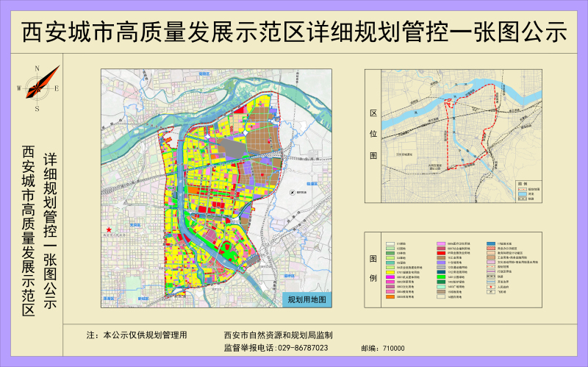Select the purple 11仓储用地 legend swatch

[x=441, y=263]
